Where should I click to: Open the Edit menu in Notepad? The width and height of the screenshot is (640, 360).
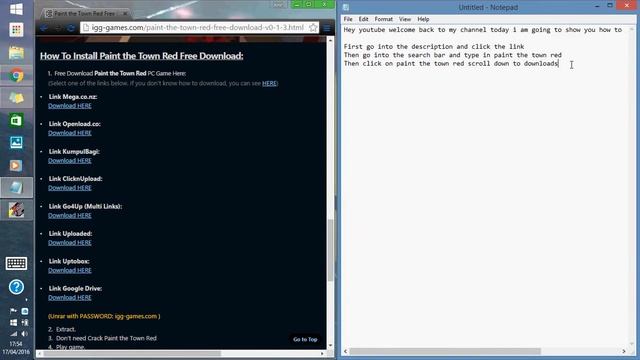[x=363, y=19]
